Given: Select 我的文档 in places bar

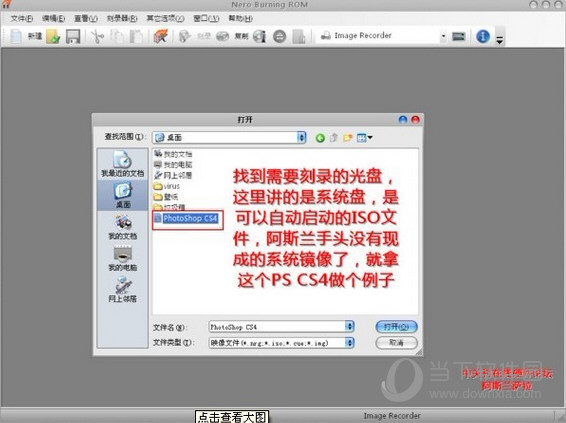Looking at the screenshot, I should [123, 227].
